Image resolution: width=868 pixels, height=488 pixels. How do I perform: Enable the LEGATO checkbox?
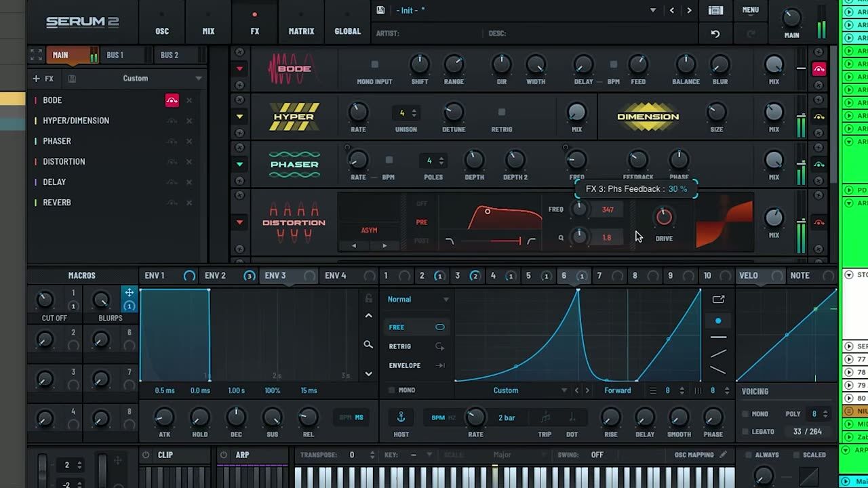[745, 432]
